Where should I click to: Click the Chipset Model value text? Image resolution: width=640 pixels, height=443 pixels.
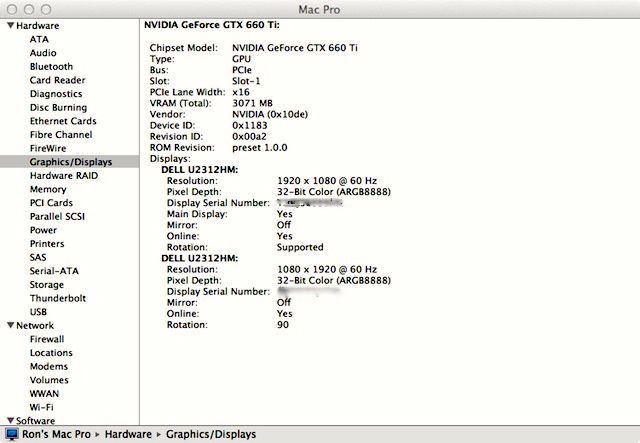[295, 48]
